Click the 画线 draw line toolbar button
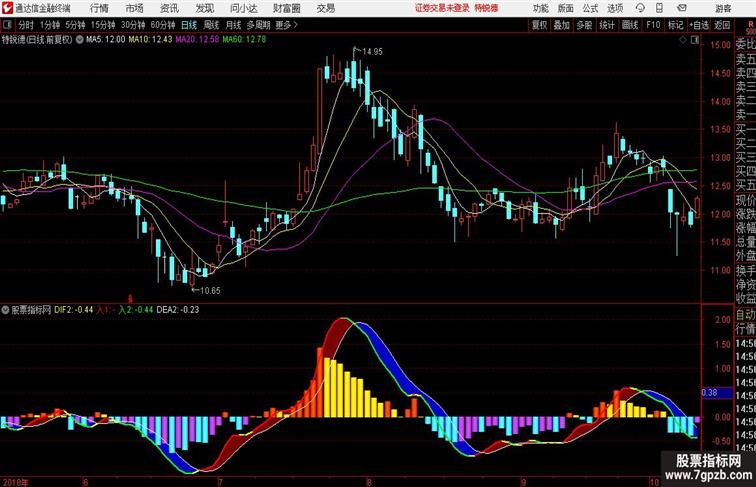Viewport: 756px width, 487px height. click(x=630, y=25)
